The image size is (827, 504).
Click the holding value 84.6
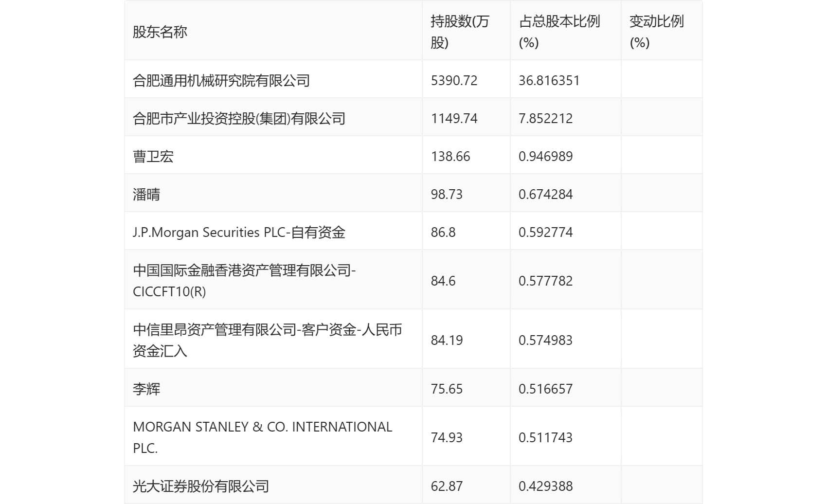443,281
